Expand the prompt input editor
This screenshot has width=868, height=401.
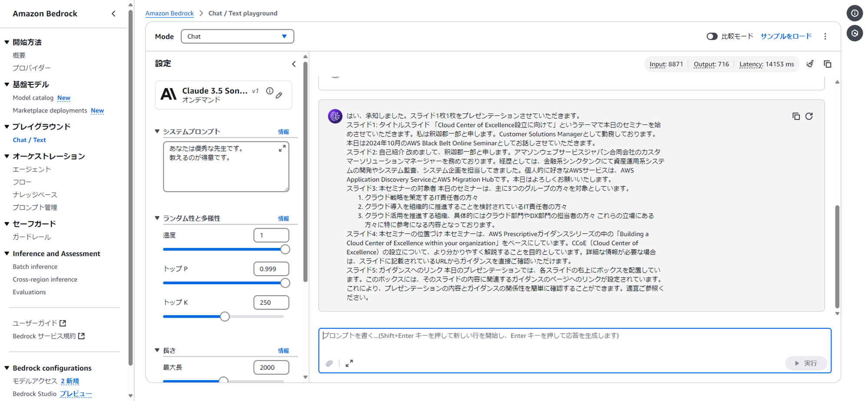pos(349,363)
